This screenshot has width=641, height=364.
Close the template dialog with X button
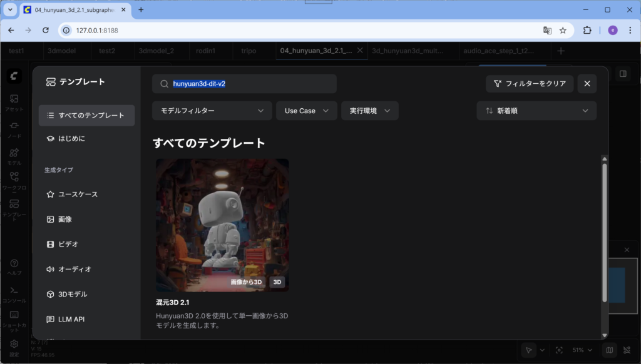tap(587, 84)
